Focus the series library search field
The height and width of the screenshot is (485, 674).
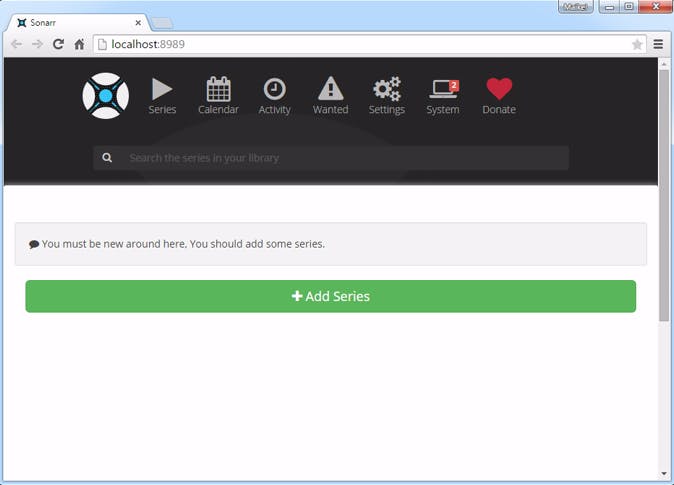click(331, 158)
